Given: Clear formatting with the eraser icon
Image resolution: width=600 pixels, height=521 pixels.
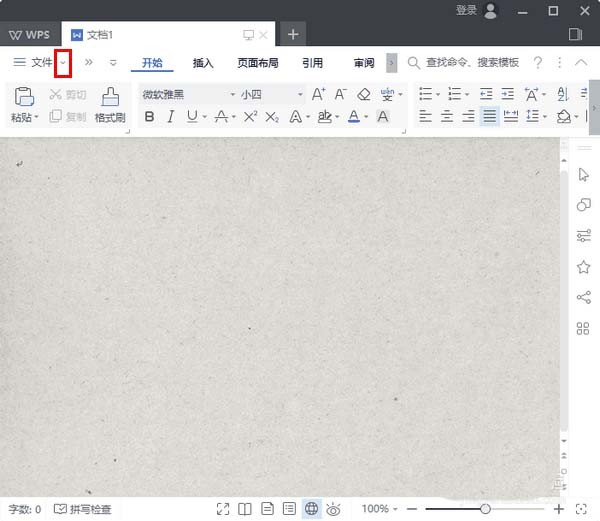Looking at the screenshot, I should pyautogui.click(x=363, y=94).
